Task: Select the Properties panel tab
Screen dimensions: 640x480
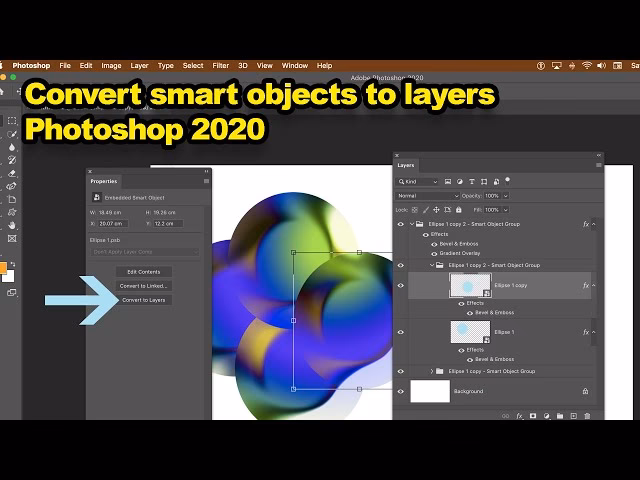Action: 104,181
